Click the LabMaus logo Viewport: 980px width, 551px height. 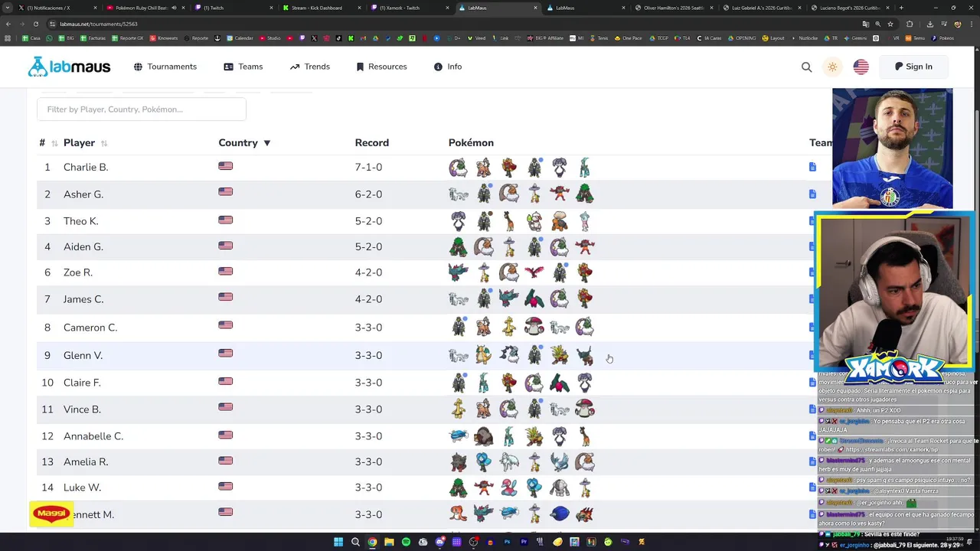69,67
